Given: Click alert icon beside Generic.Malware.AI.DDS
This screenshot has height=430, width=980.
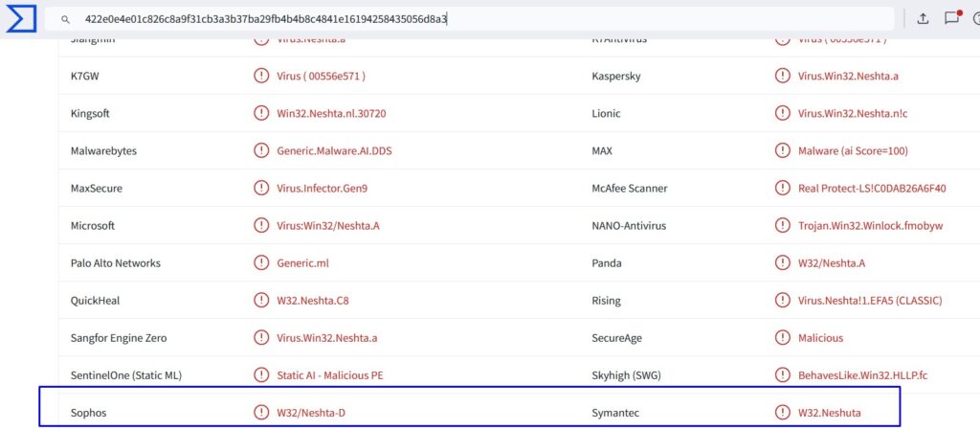Looking at the screenshot, I should [260, 150].
